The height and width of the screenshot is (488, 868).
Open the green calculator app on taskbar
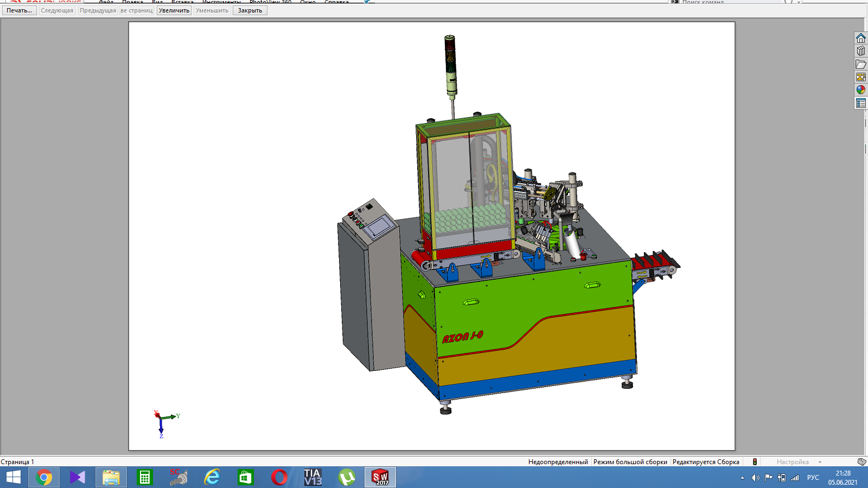coord(144,477)
